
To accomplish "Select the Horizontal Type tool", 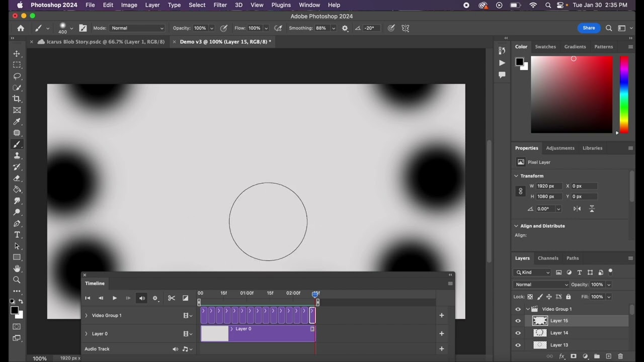I will click(x=17, y=235).
